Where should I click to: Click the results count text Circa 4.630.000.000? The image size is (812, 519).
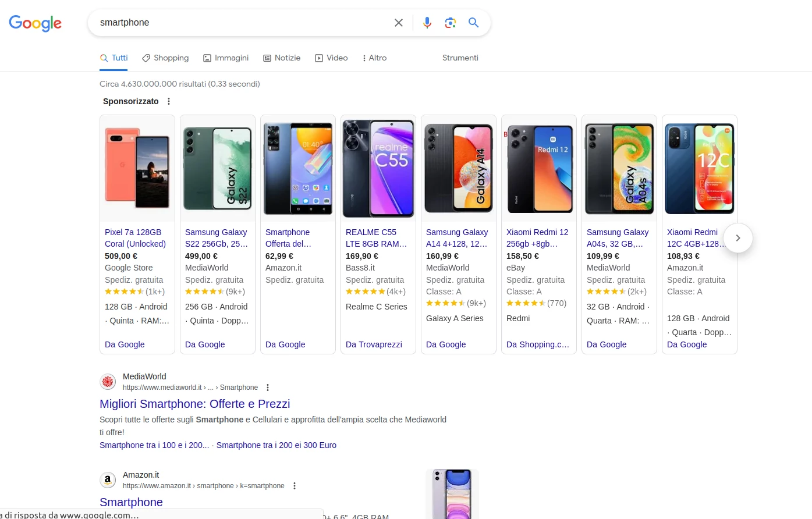pos(180,84)
